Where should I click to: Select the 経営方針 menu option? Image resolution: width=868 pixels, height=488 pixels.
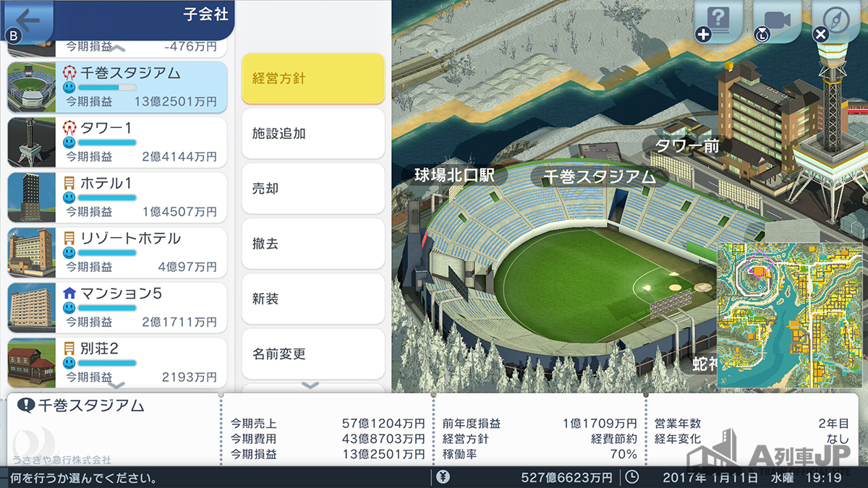[x=312, y=79]
